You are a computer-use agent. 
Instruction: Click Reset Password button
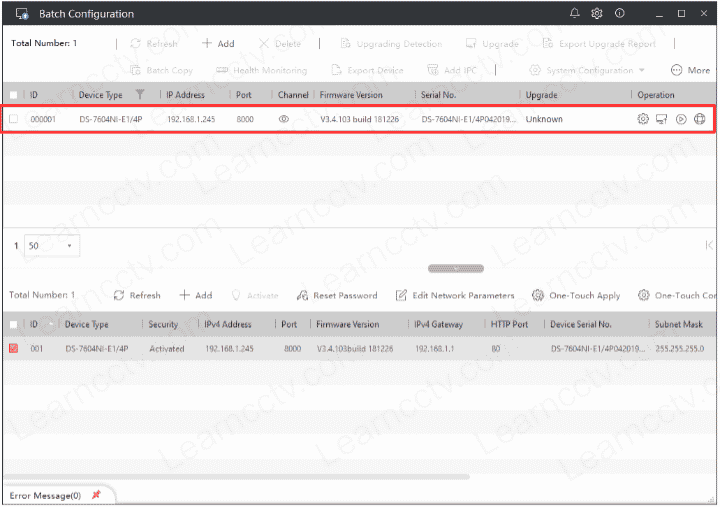(x=337, y=296)
